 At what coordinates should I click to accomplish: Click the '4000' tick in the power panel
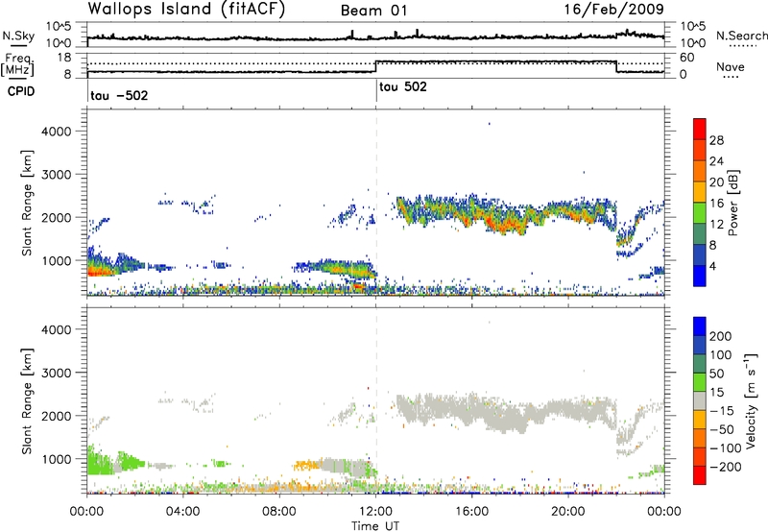point(56,132)
